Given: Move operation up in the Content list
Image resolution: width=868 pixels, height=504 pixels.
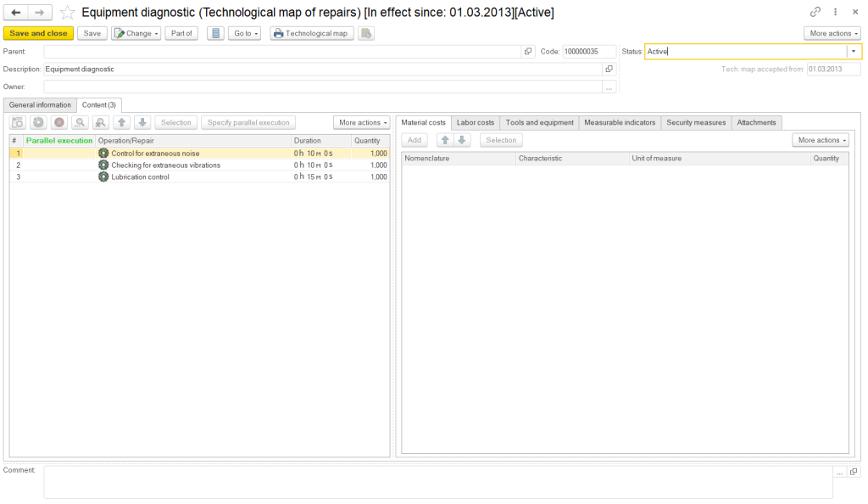Looking at the screenshot, I should click(121, 123).
